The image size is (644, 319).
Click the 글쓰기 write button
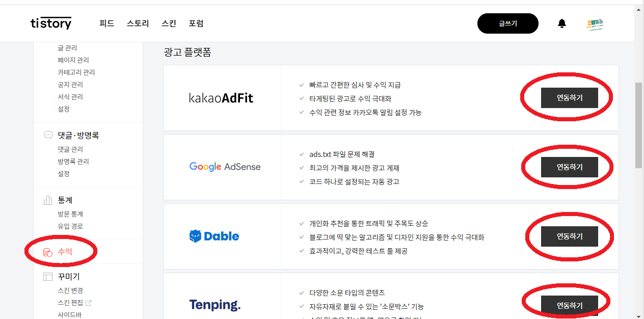(x=508, y=23)
